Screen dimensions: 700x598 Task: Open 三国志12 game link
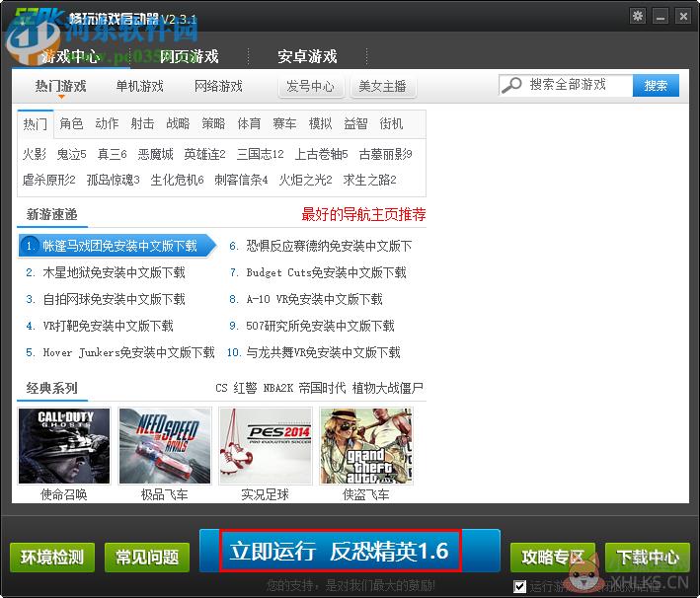[x=261, y=154]
